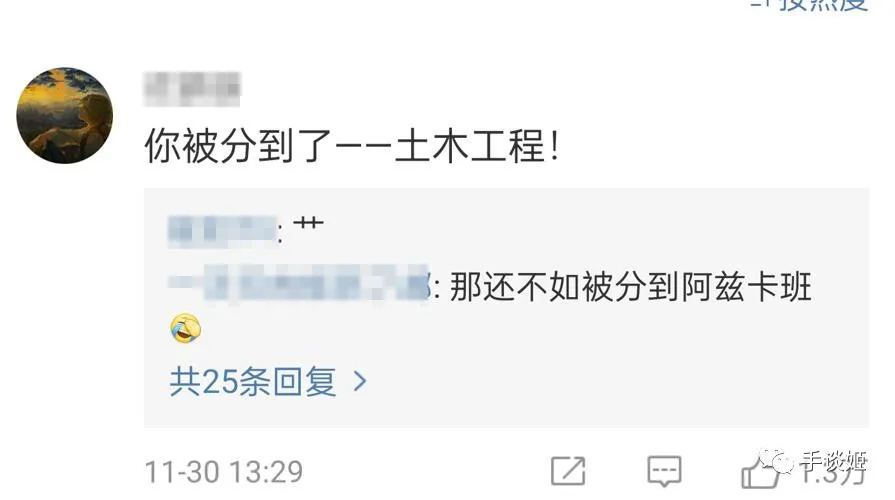Tap the reply 那还不如被分到阿兹卡班
Image resolution: width=895 pixels, height=500 pixels.
tap(630, 287)
